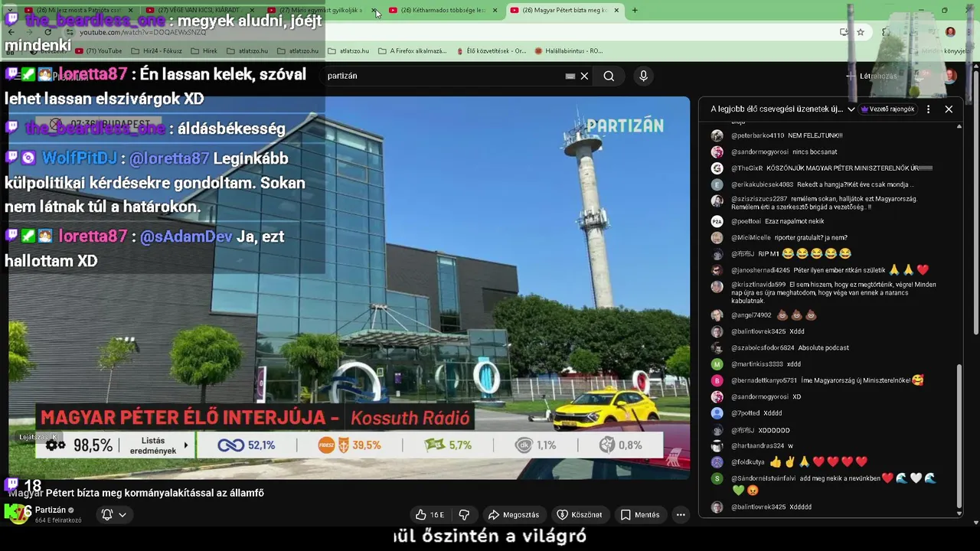Close the Magyar Pétert bízta meg tab
This screenshot has height=551, width=980.
pos(616,10)
